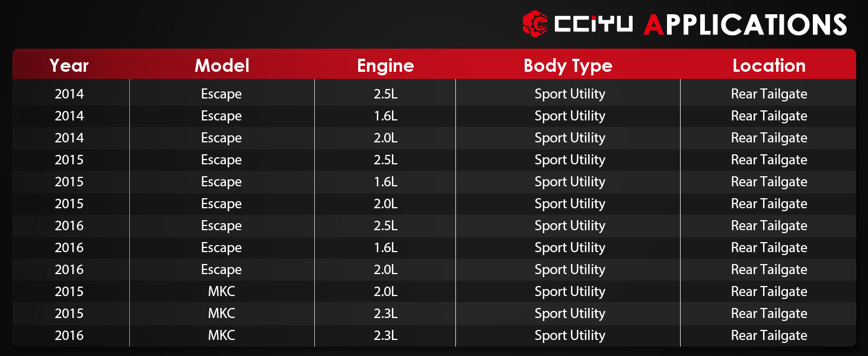Viewport: 868px width, 356px height.
Task: Select the 2014 Escape 1.6L engine cell
Action: pyautogui.click(x=385, y=116)
